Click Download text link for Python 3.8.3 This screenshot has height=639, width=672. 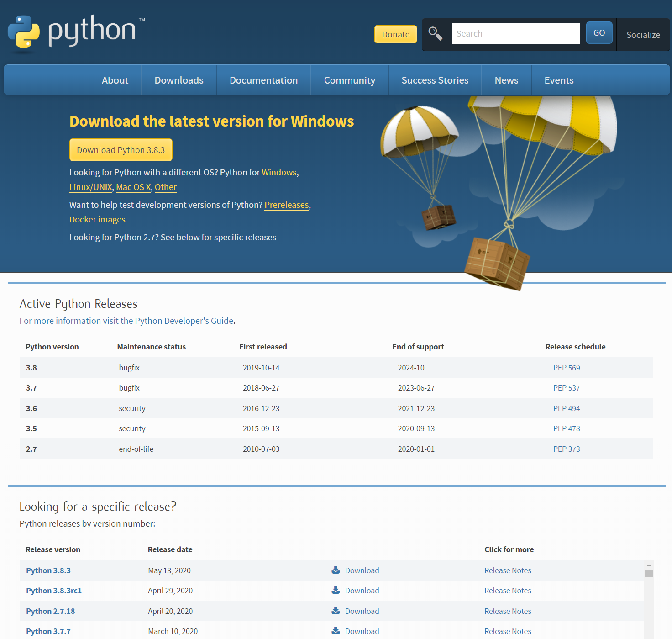point(362,570)
